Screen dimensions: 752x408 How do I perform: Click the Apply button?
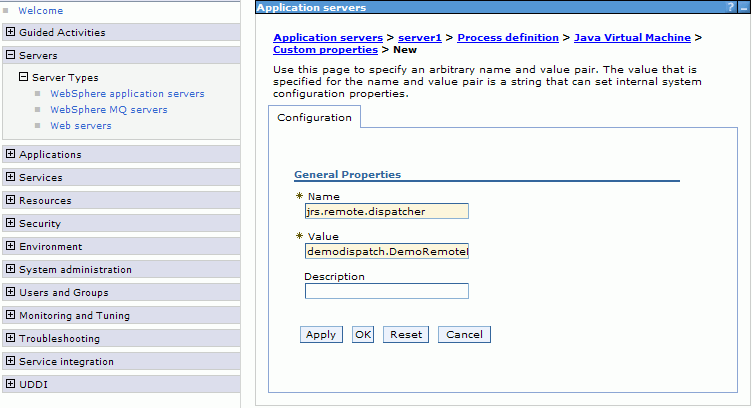[x=320, y=335]
